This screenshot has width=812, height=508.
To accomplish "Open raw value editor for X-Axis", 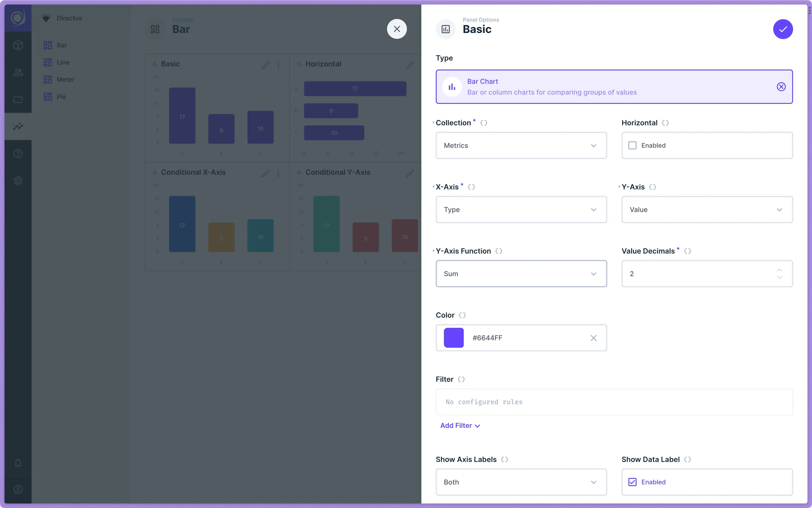I will 471,187.
